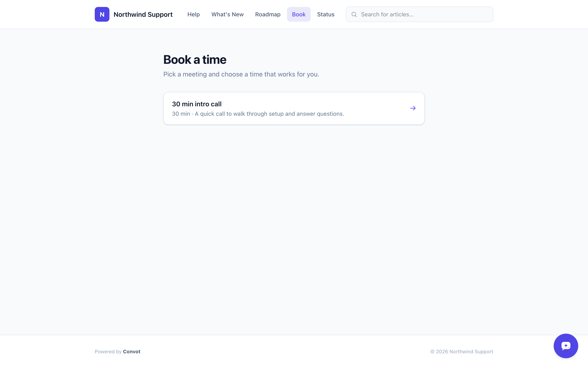
Task: View the Status page
Action: [326, 14]
